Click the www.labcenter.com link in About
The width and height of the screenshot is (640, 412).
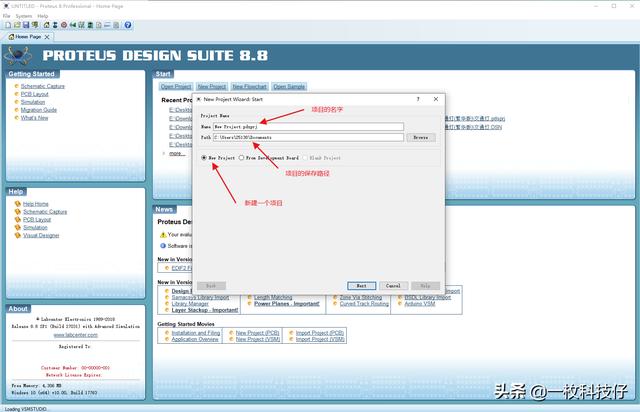[x=76, y=335]
